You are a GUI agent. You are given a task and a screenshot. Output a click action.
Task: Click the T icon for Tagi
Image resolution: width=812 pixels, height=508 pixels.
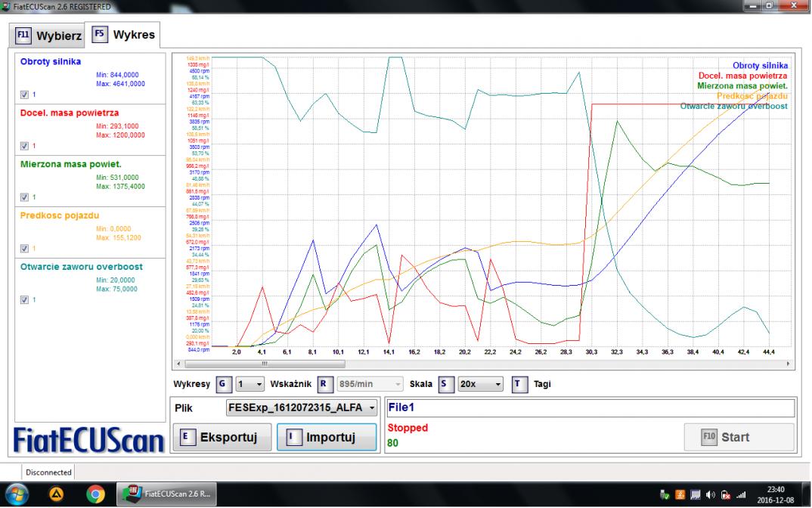tap(519, 384)
